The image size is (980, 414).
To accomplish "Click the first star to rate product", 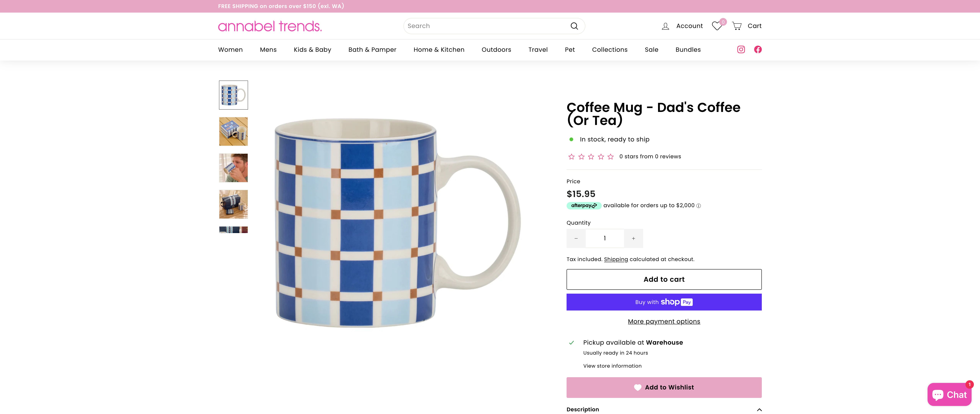I will coord(571,156).
